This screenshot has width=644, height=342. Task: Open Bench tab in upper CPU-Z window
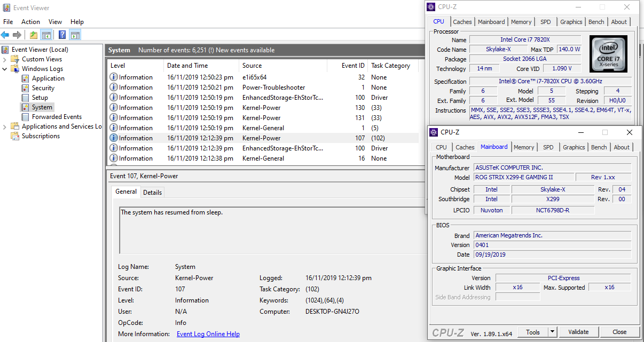click(596, 22)
